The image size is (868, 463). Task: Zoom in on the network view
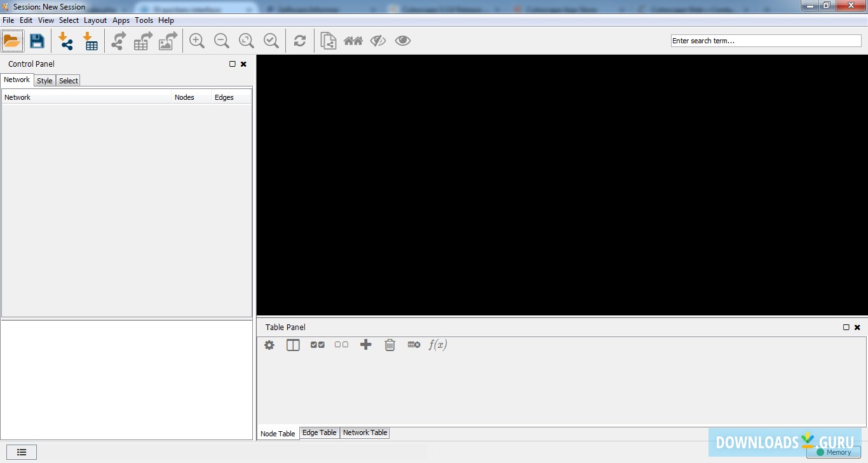click(197, 41)
